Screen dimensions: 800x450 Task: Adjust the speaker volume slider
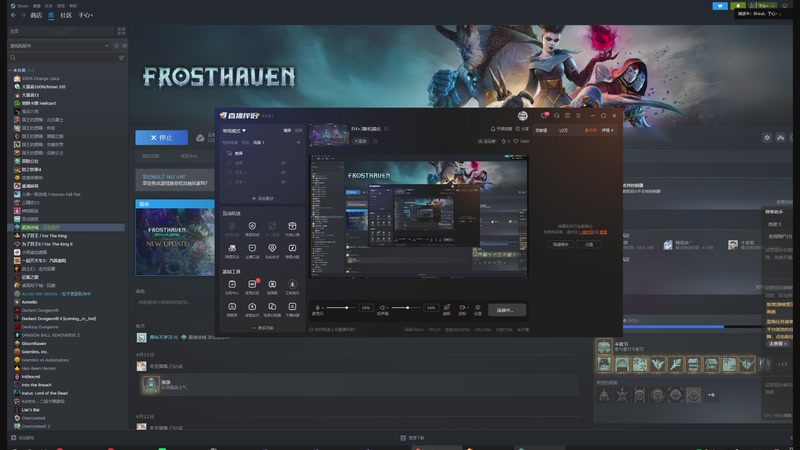click(x=405, y=308)
